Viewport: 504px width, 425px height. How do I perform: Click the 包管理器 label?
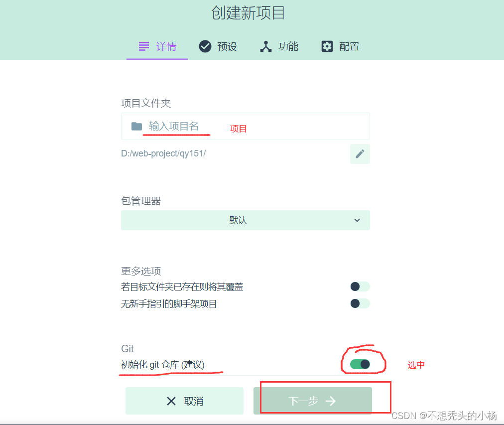point(141,201)
